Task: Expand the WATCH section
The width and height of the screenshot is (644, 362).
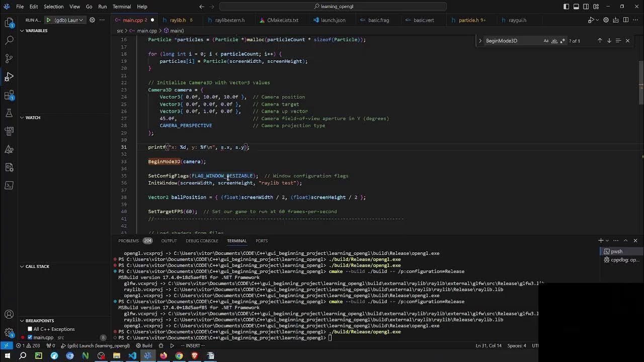Action: pyautogui.click(x=64, y=118)
